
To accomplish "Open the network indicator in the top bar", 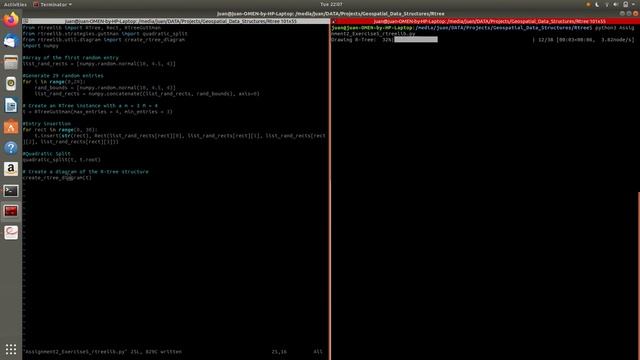I will point(607,4).
